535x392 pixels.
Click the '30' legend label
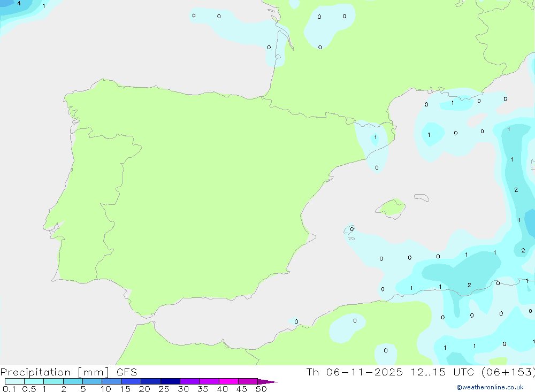click(x=183, y=389)
